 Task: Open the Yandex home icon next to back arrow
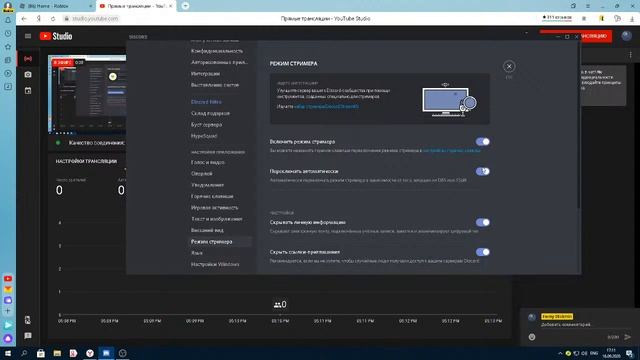coord(39,19)
